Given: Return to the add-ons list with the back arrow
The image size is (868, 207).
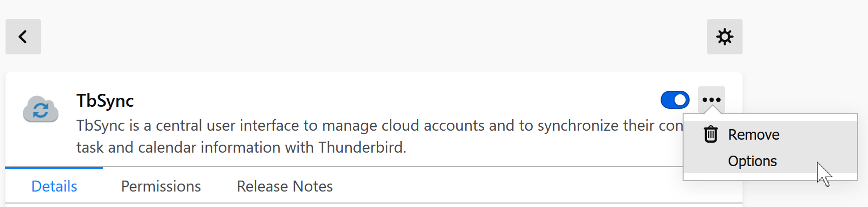Looking at the screenshot, I should [x=23, y=36].
